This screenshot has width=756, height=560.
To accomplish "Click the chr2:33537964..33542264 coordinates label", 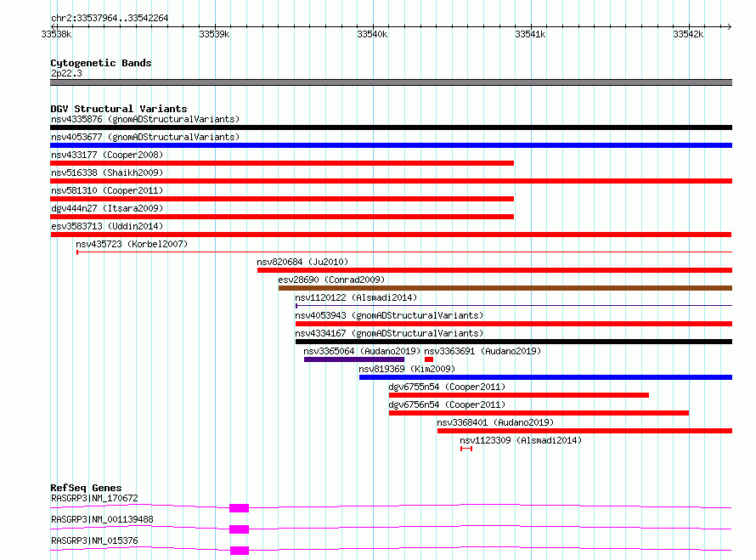I will coord(110,18).
